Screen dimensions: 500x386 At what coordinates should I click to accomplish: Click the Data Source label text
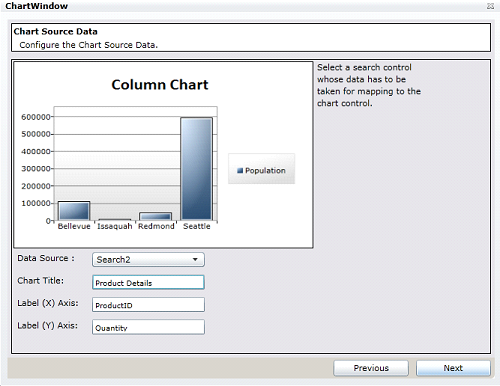[46, 258]
